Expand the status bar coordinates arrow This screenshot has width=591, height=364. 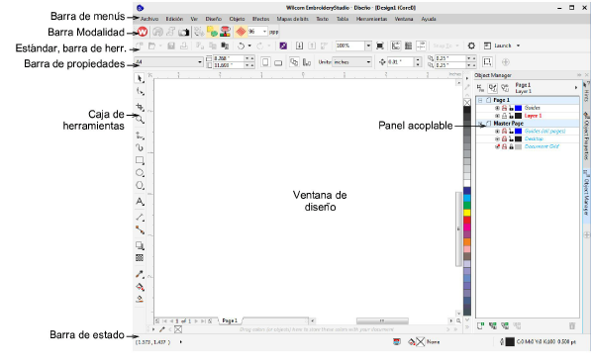(x=181, y=342)
